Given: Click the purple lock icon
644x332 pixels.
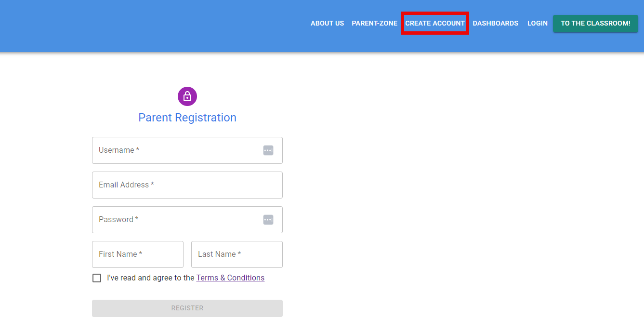Looking at the screenshot, I should point(187,96).
